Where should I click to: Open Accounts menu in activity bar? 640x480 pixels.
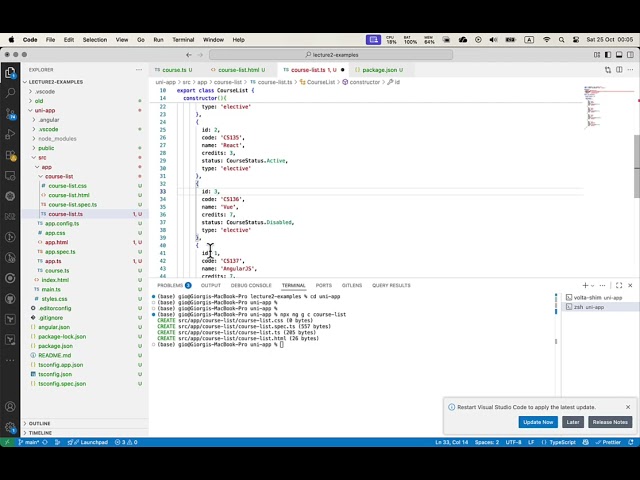[x=10, y=407]
